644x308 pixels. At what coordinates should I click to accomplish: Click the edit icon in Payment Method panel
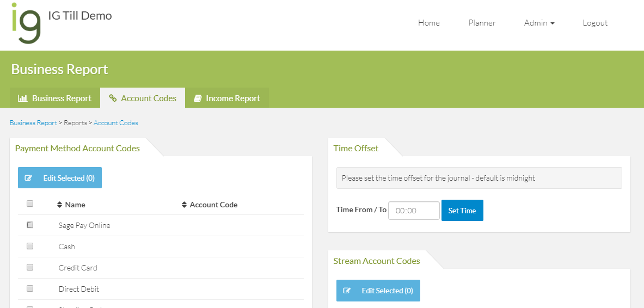click(x=29, y=178)
